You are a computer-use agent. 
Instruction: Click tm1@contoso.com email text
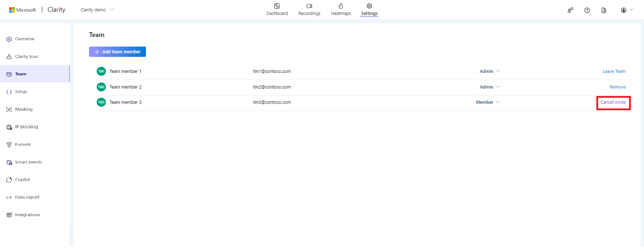[272, 71]
